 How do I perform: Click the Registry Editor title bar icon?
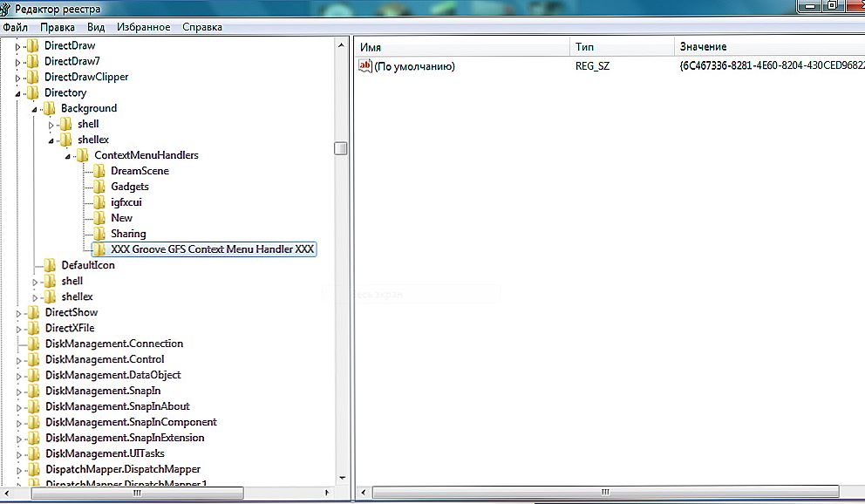coord(7,9)
